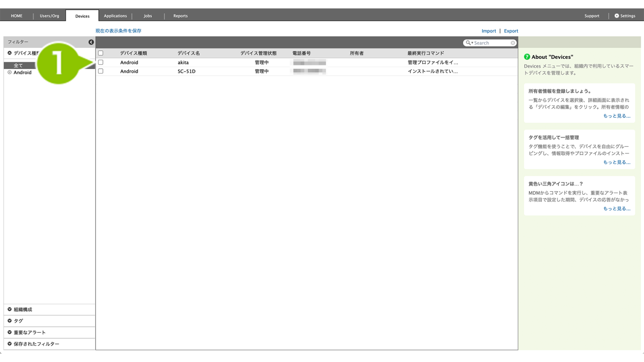This screenshot has width=644, height=362.
Task: Click the Import link
Action: [488, 31]
